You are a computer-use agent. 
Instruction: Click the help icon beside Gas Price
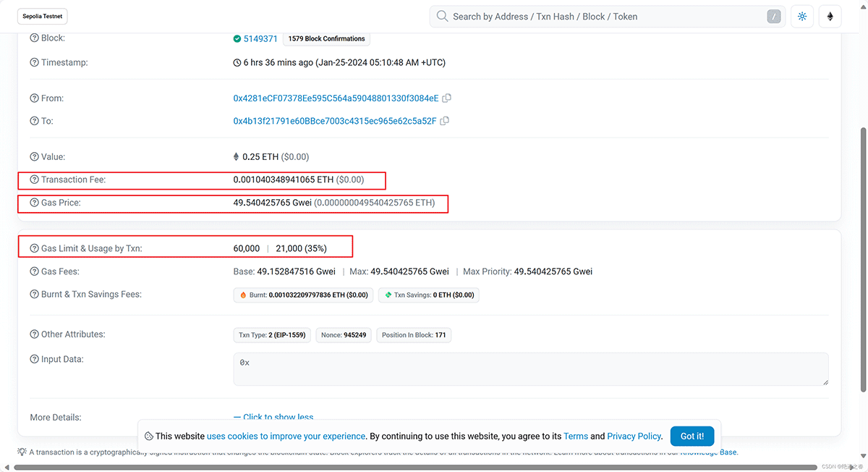point(34,203)
